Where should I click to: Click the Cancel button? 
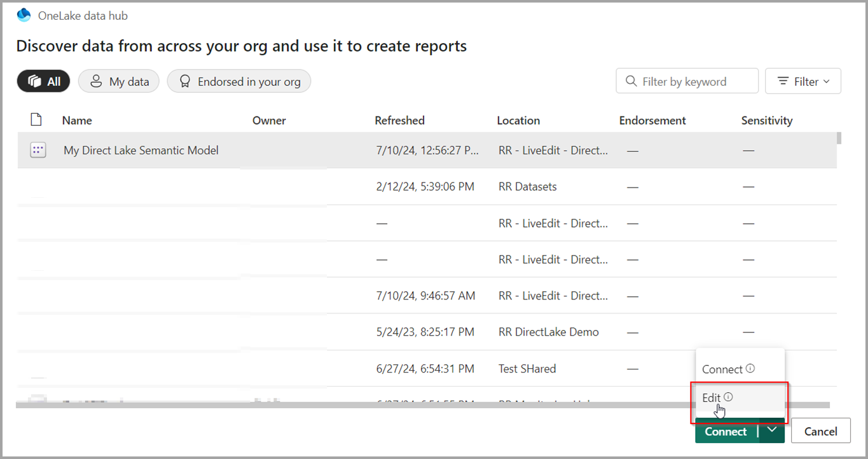pyautogui.click(x=821, y=431)
